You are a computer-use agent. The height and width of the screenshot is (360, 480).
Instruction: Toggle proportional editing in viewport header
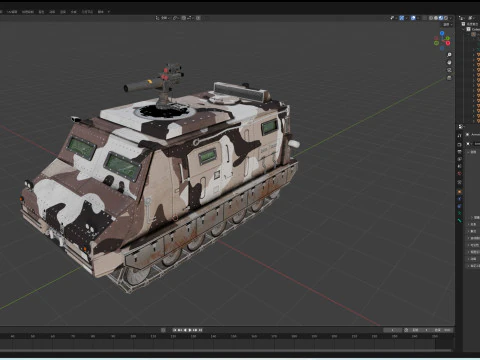(198, 18)
